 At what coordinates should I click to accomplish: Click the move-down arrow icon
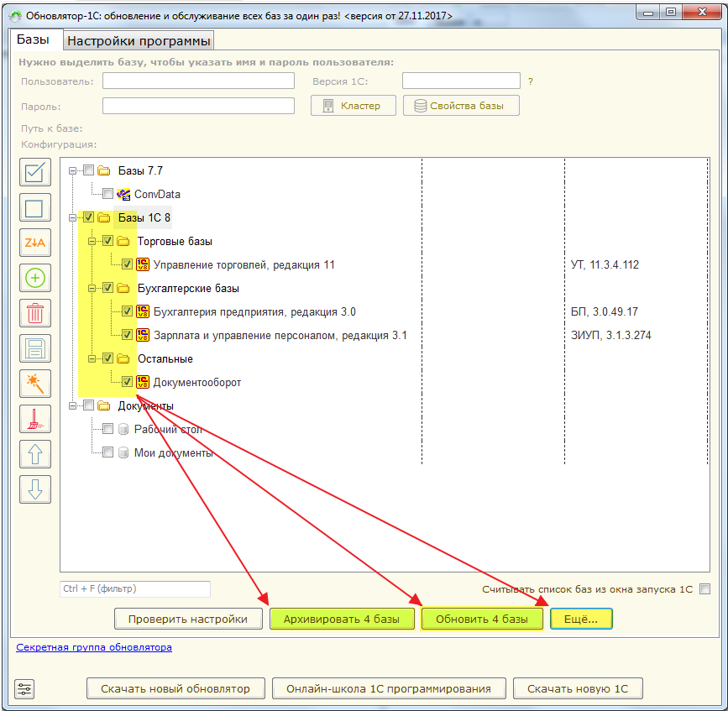[x=35, y=489]
